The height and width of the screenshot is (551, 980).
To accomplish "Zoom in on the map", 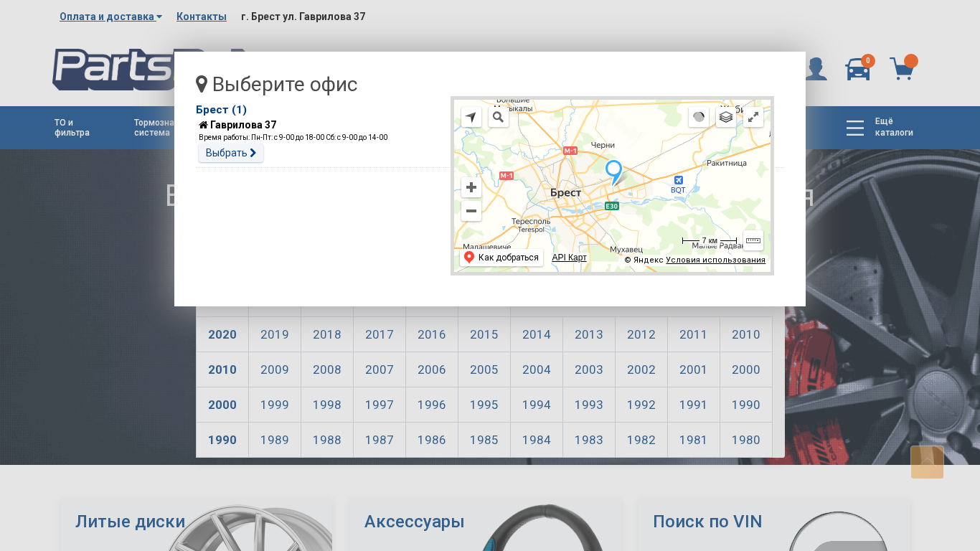I will click(471, 188).
